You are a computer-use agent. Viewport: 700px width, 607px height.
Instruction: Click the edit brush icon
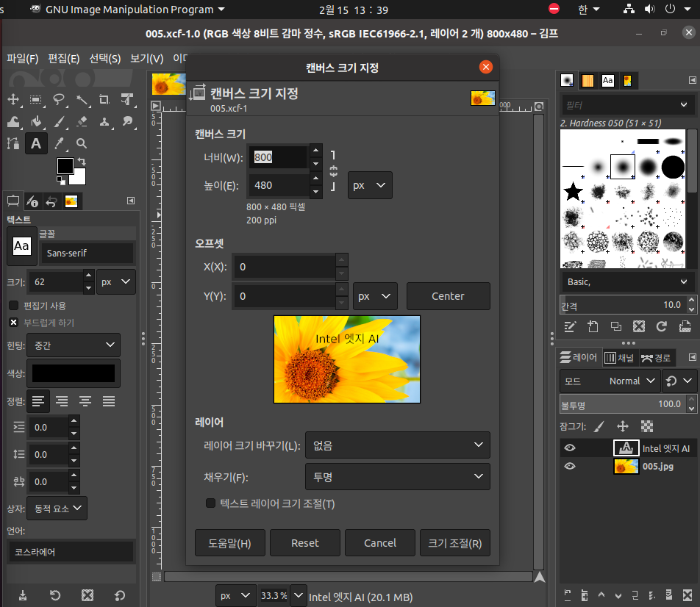[x=570, y=327]
